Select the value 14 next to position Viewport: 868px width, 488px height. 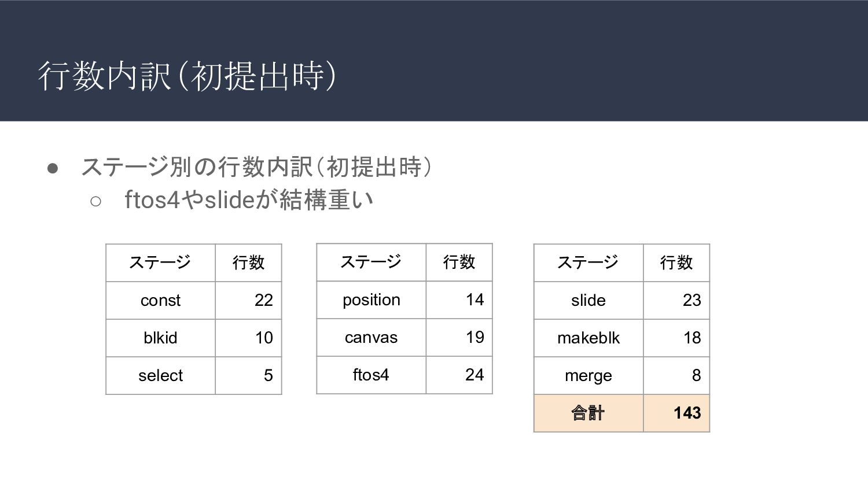[x=459, y=300]
